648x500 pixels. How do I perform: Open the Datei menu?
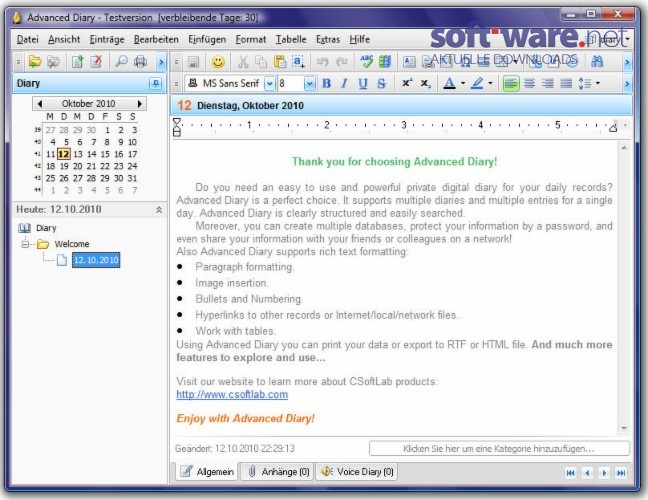tap(28, 39)
